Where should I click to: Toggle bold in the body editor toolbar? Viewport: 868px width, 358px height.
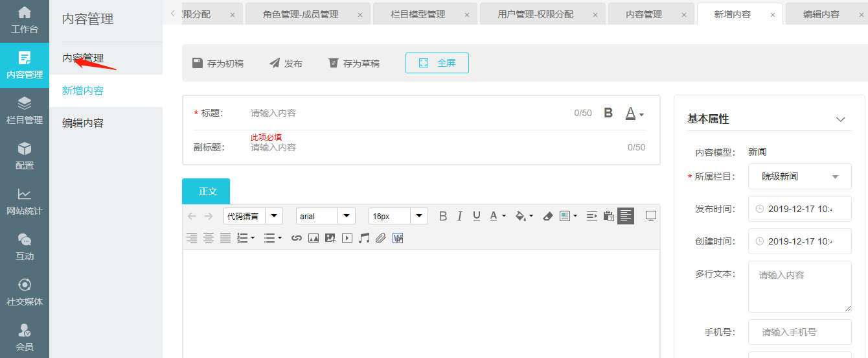click(x=443, y=216)
